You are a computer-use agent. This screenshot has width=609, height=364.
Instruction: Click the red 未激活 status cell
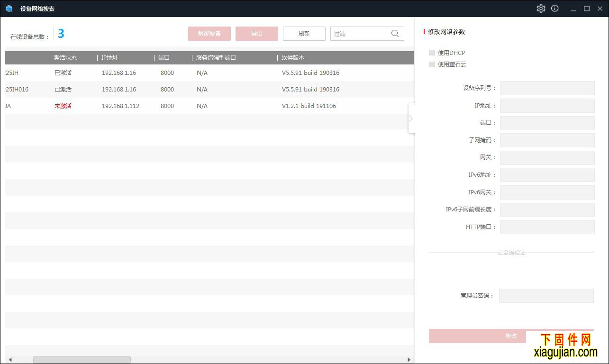pyautogui.click(x=63, y=106)
